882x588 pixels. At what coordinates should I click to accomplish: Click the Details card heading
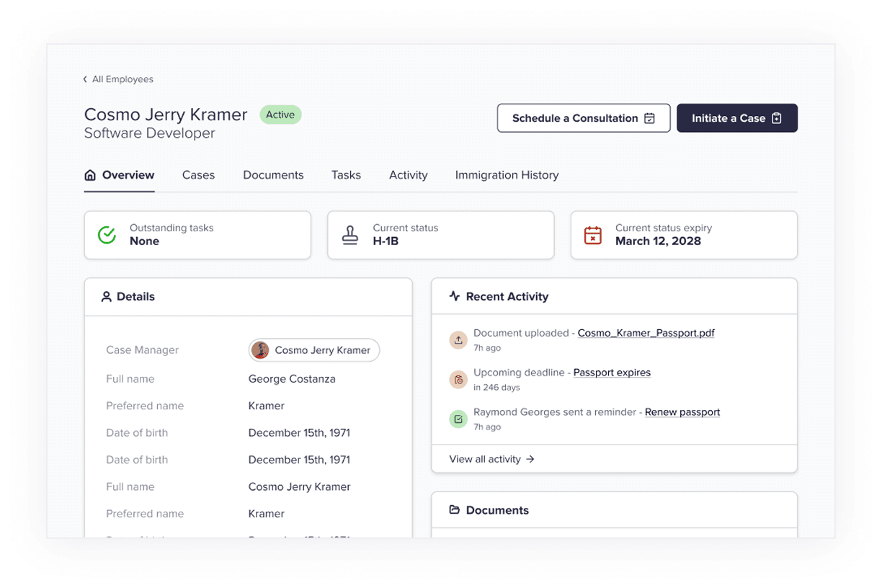pos(135,296)
